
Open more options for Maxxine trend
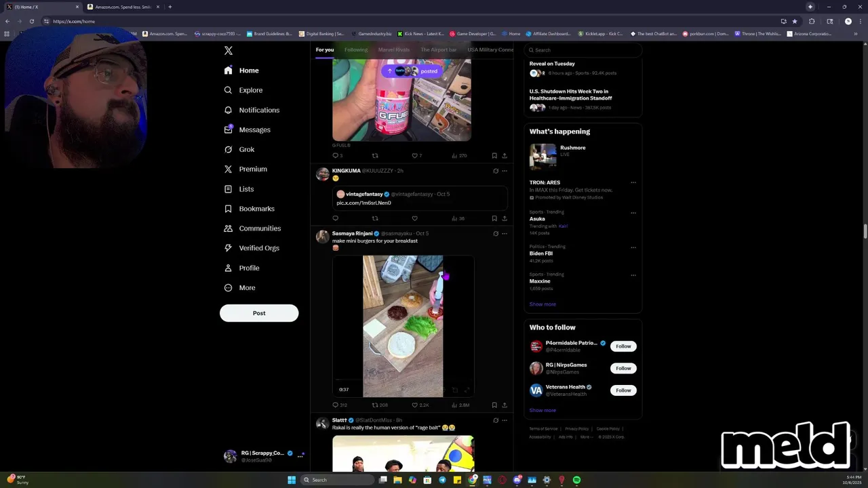pos(633,275)
